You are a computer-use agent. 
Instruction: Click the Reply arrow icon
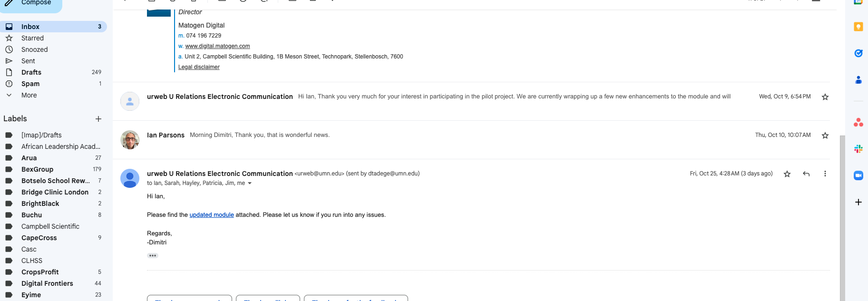tap(806, 174)
